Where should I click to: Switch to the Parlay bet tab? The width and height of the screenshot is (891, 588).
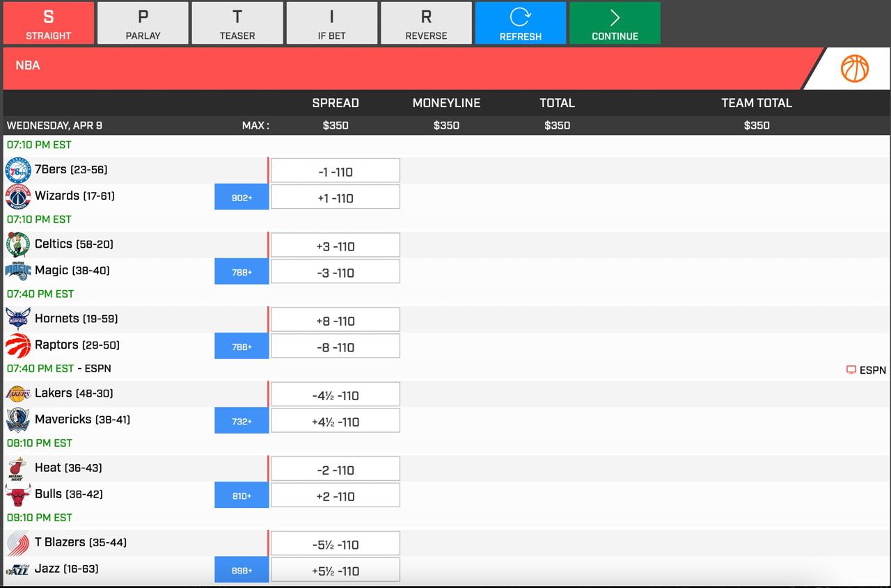pyautogui.click(x=143, y=23)
